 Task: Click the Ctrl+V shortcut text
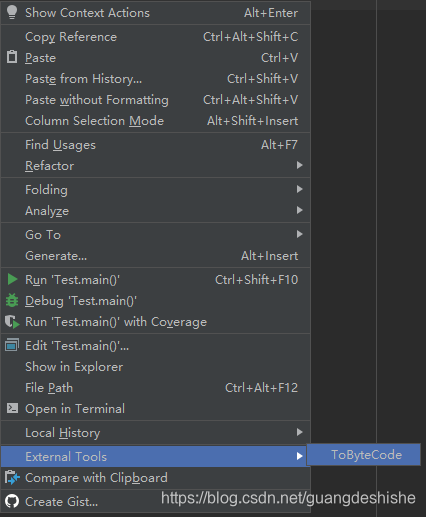click(x=279, y=58)
